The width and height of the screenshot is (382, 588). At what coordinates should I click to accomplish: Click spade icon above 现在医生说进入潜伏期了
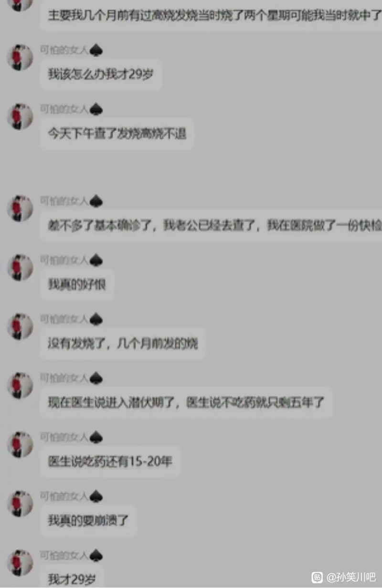coord(96,379)
